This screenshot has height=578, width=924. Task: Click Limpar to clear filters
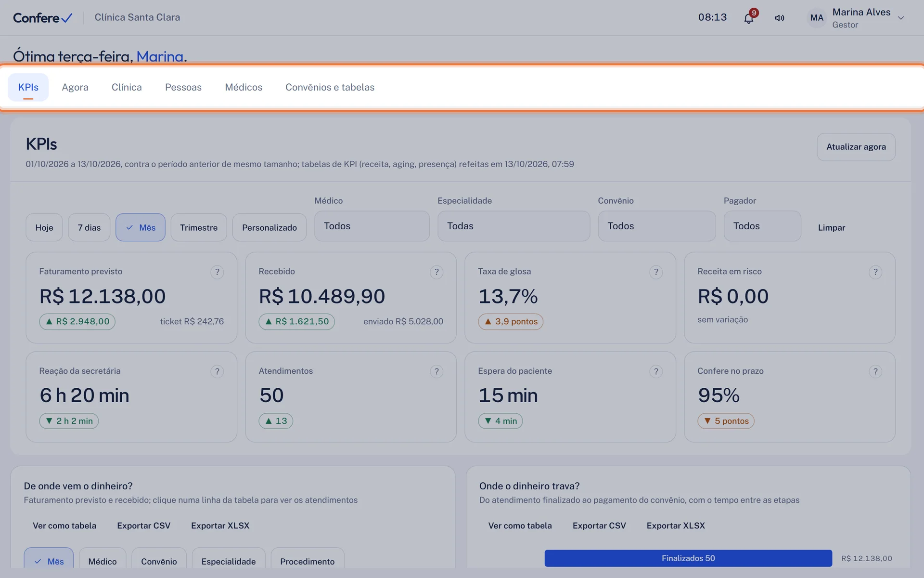click(x=832, y=227)
